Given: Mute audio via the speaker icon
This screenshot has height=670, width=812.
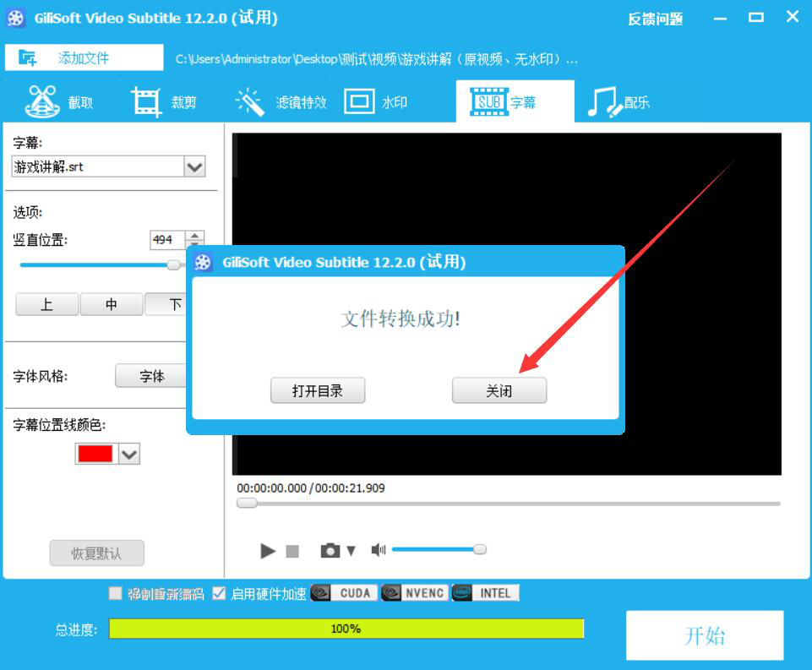Looking at the screenshot, I should coord(379,550).
